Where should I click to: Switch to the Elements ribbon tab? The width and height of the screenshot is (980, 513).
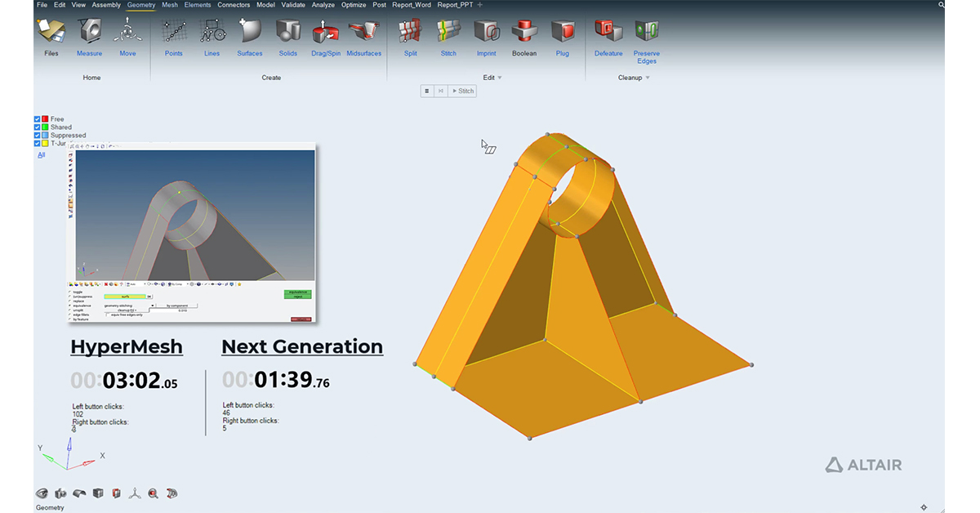pyautogui.click(x=198, y=5)
